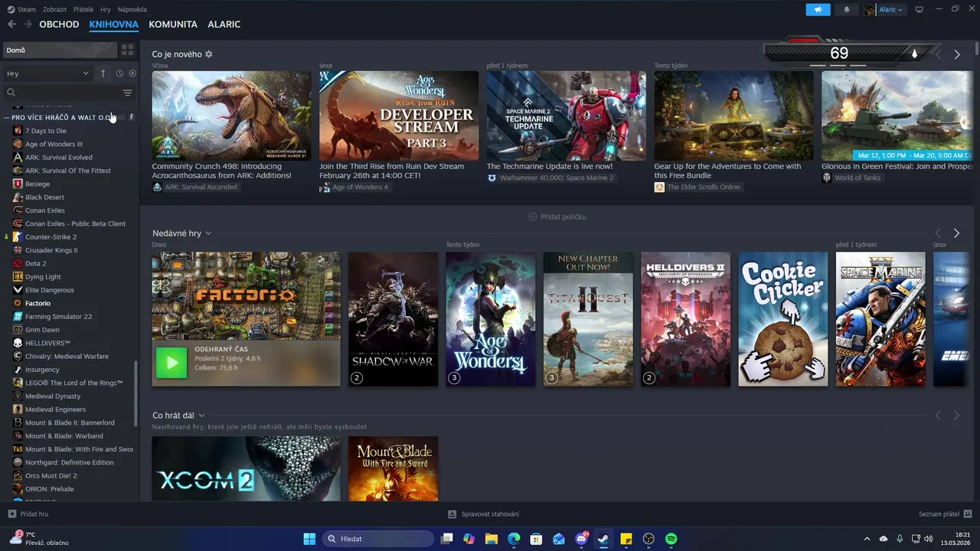This screenshot has width=980, height=551.
Task: Click the Domů home button
Action: click(x=60, y=50)
